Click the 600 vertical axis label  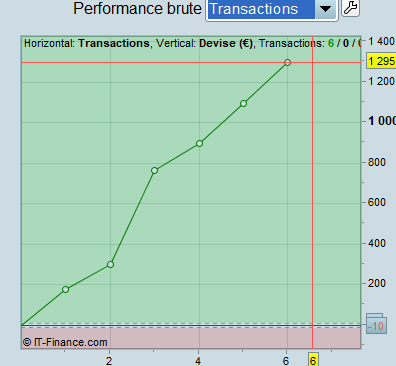tap(377, 202)
